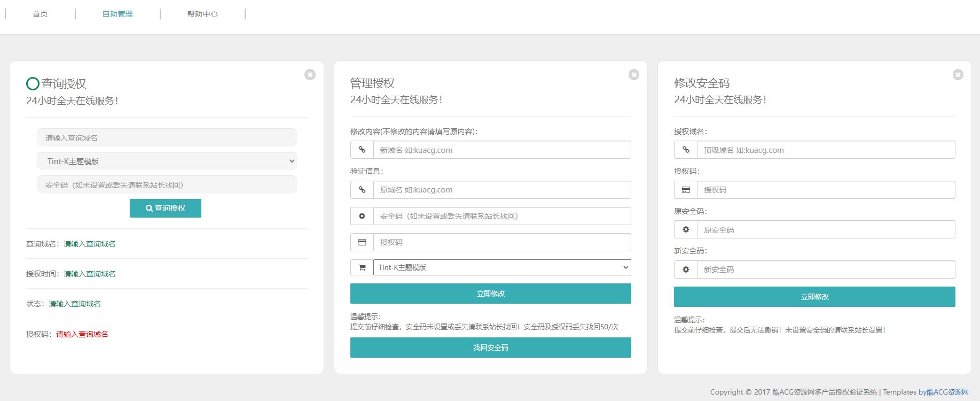Click the gear icon beside 原安全码 field
Screen dimensions: 980x401
click(686, 229)
